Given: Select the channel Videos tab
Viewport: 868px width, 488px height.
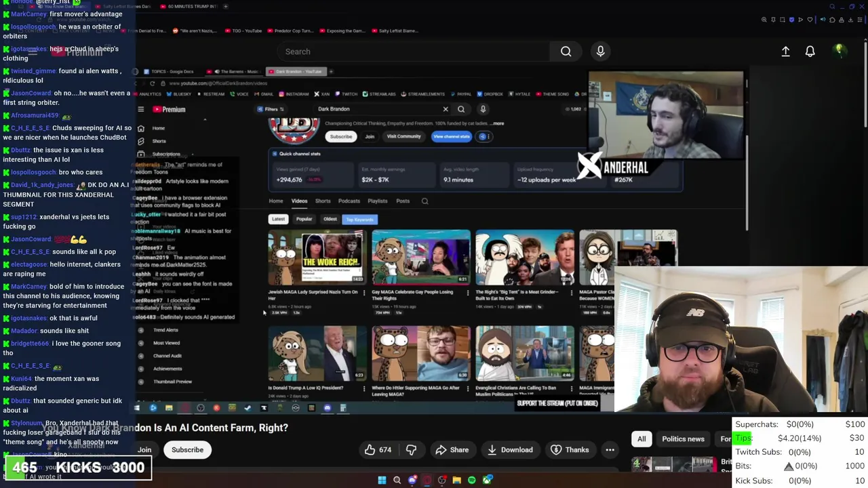Looking at the screenshot, I should 299,201.
